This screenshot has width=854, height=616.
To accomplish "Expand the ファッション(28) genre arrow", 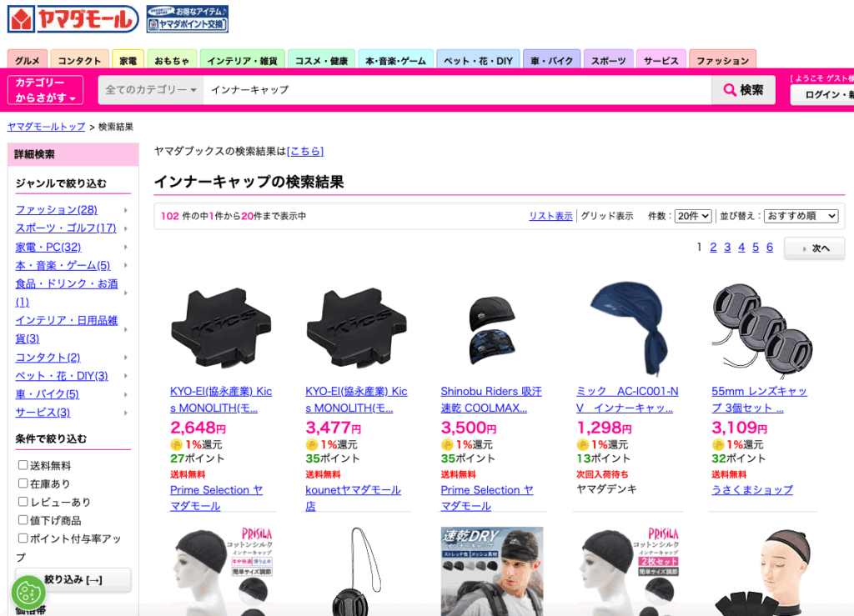I will [126, 210].
